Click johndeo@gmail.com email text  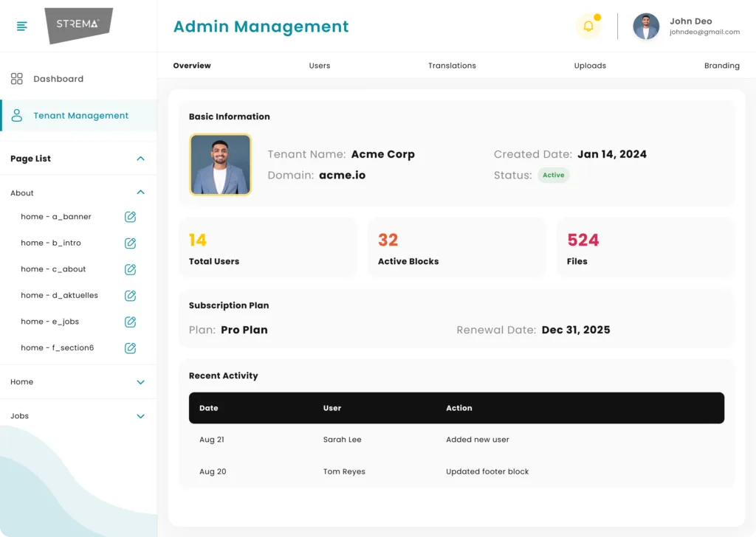(704, 32)
